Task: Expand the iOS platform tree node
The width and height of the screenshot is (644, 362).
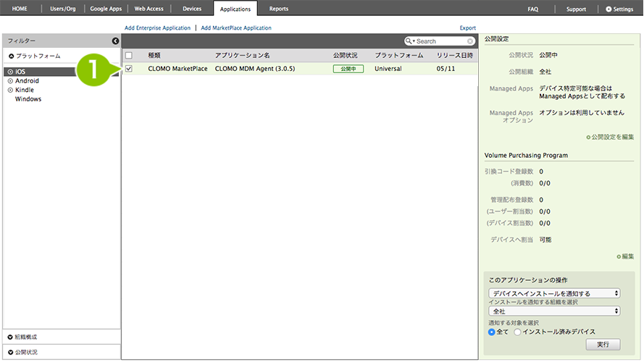Action: click(10, 72)
